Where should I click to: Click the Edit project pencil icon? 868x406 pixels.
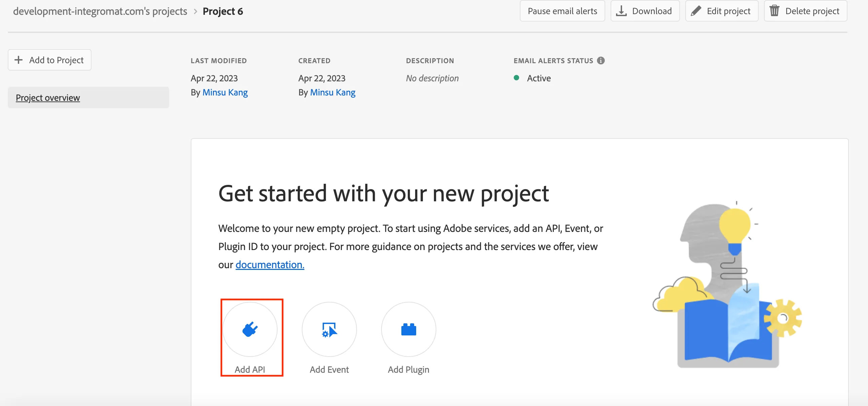[695, 11]
